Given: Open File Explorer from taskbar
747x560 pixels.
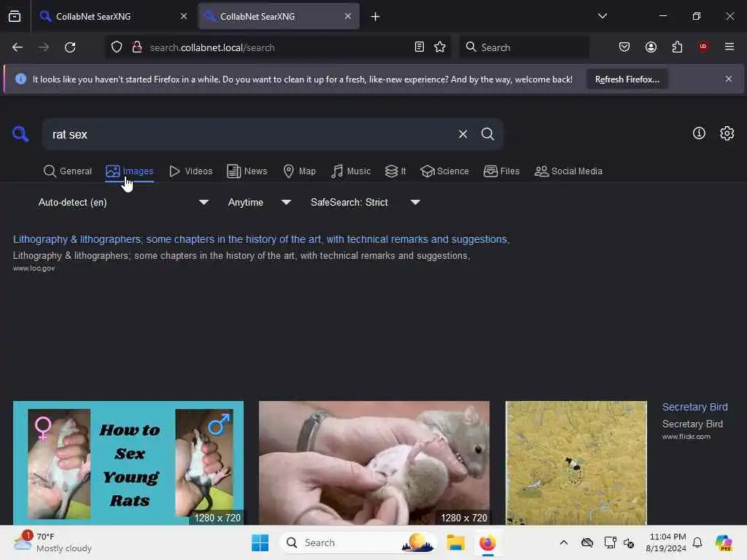Looking at the screenshot, I should 455,542.
